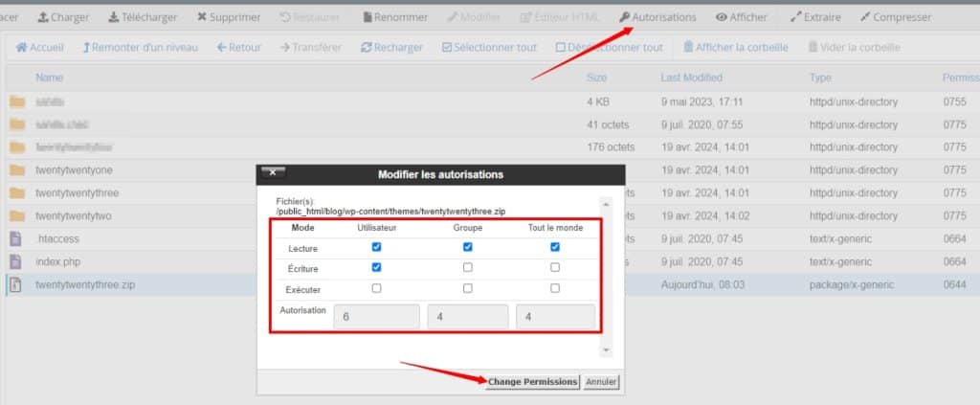Sort by Last Modified column header
The height and width of the screenshot is (405, 980).
tap(691, 78)
